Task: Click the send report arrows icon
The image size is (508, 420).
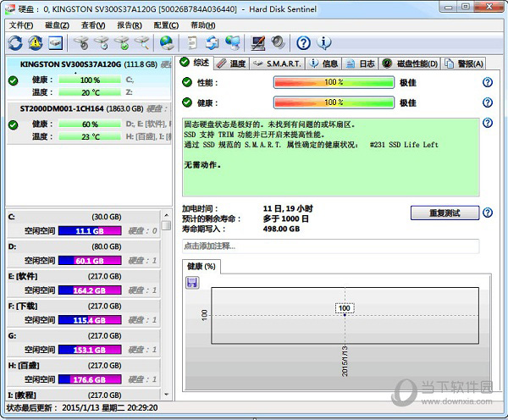Action: pos(213,43)
